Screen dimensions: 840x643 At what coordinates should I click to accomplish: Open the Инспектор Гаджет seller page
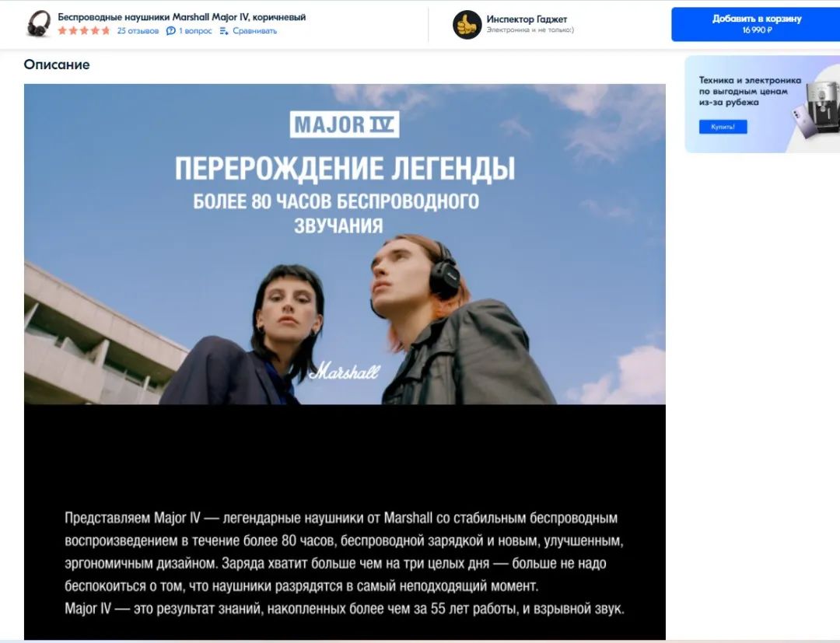526,19
